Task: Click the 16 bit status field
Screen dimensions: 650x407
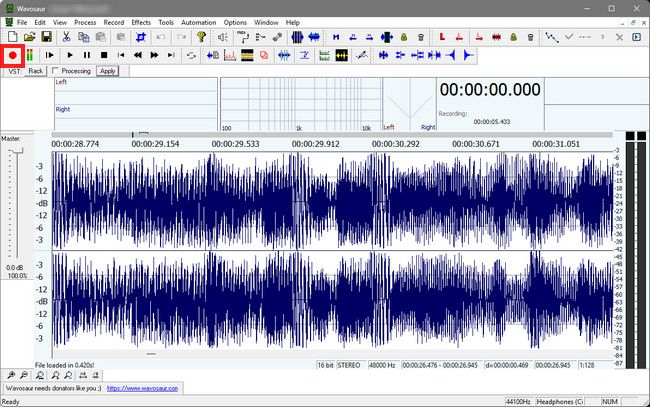Action: [x=325, y=365]
